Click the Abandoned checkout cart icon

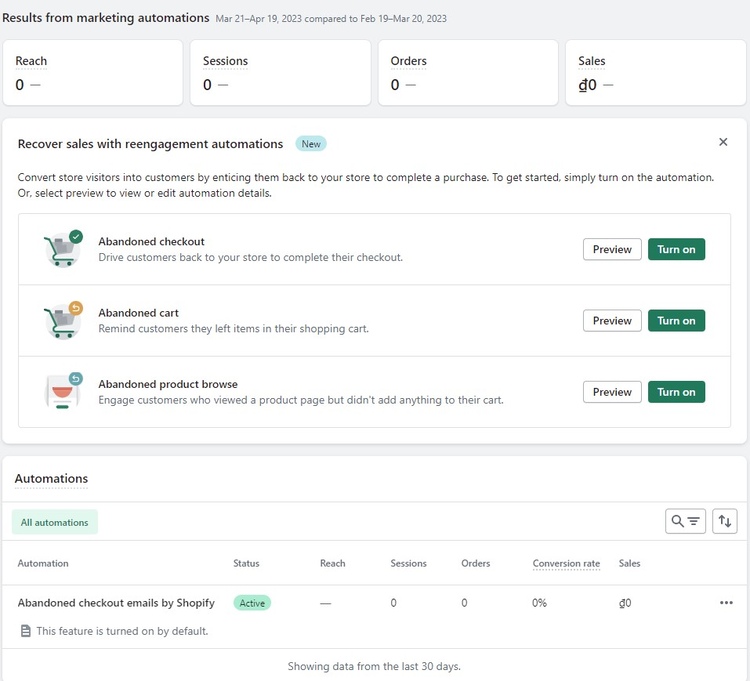click(x=62, y=249)
